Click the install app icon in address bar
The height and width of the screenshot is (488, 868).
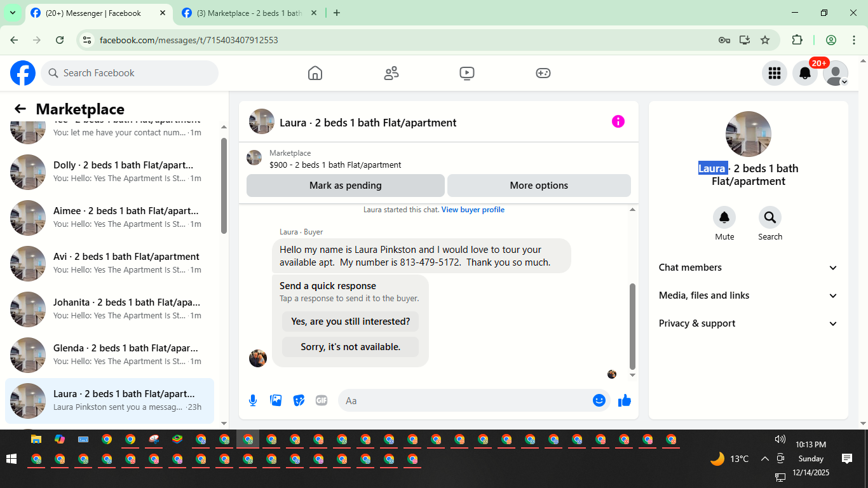[x=745, y=40]
